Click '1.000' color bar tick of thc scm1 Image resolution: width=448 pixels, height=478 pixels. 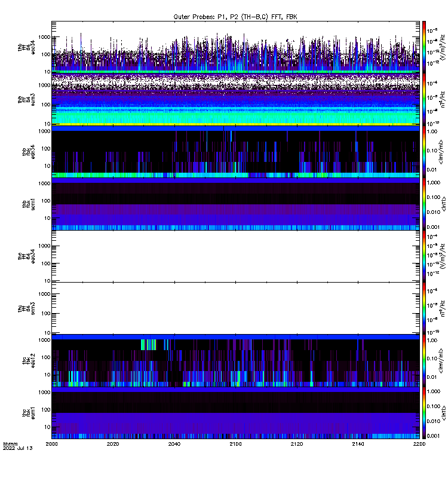click(x=434, y=391)
